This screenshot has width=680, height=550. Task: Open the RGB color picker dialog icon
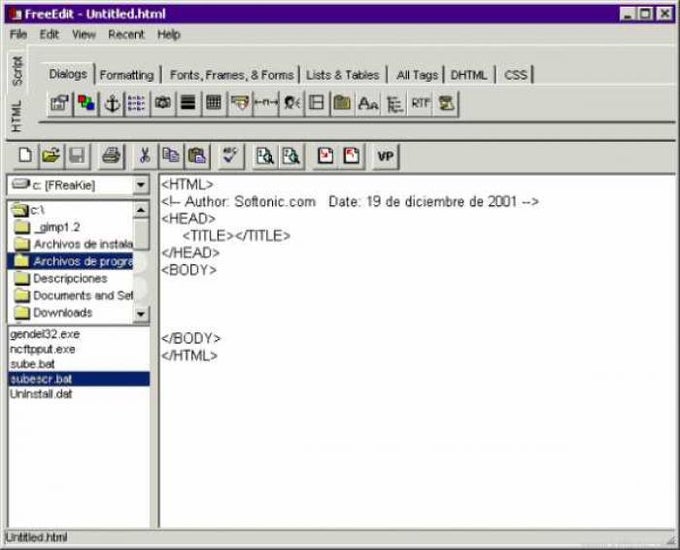pyautogui.click(x=86, y=104)
